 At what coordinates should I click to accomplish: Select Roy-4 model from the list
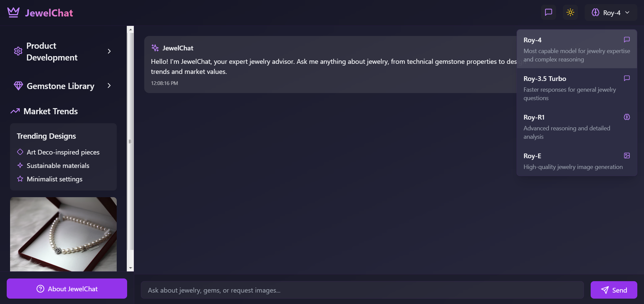577,49
